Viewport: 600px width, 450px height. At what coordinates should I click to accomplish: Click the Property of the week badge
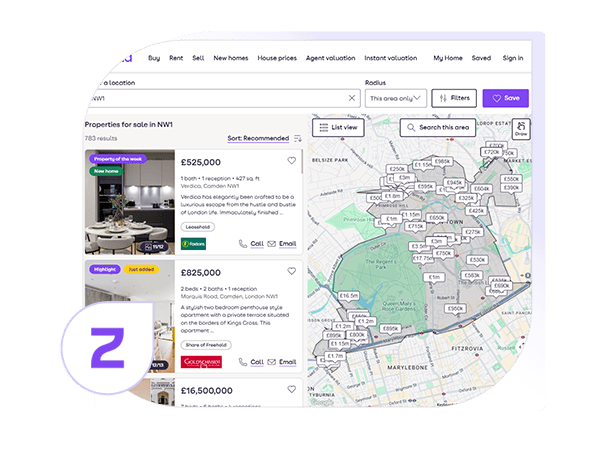click(x=118, y=159)
